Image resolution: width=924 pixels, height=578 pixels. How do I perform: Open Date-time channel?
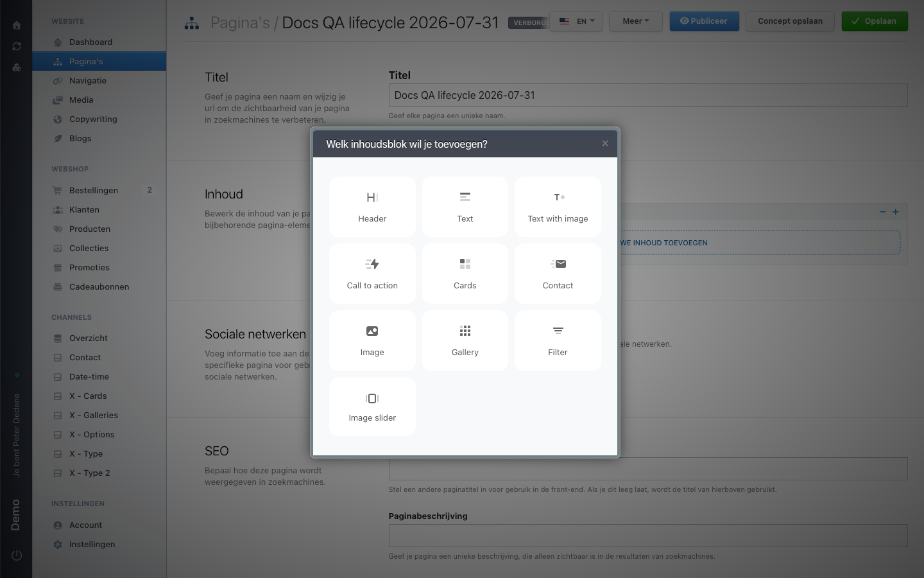click(99, 376)
